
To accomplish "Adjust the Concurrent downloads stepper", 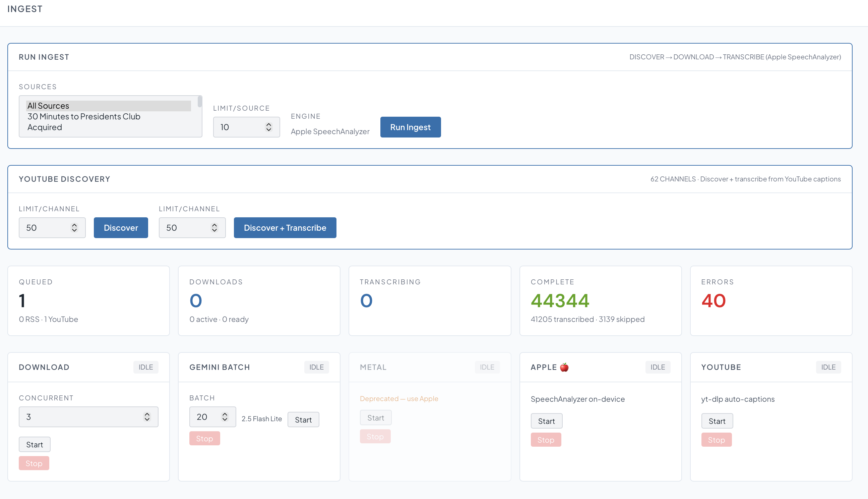I will tap(147, 417).
